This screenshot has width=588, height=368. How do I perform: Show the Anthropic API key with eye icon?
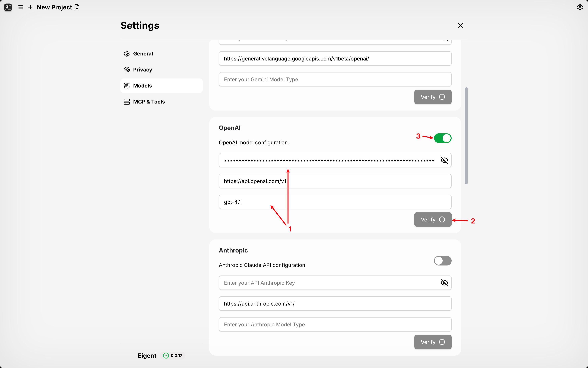[444, 283]
